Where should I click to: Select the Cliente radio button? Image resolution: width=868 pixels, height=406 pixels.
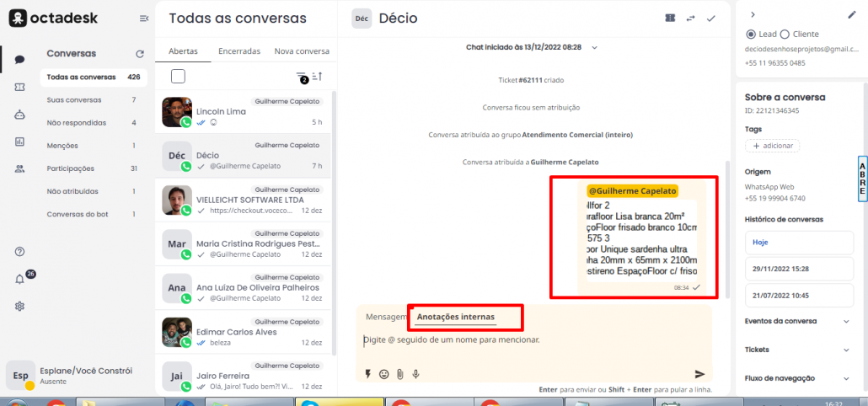tap(785, 35)
